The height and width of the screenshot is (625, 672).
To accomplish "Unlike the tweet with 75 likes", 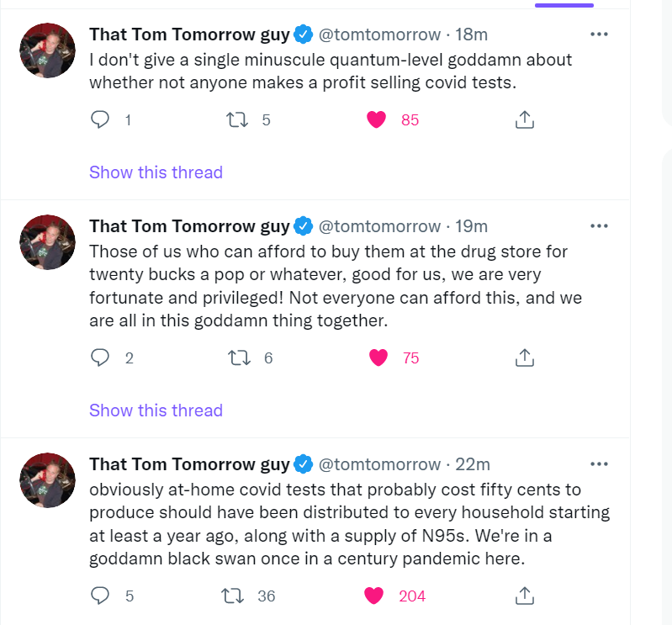I will [x=378, y=358].
